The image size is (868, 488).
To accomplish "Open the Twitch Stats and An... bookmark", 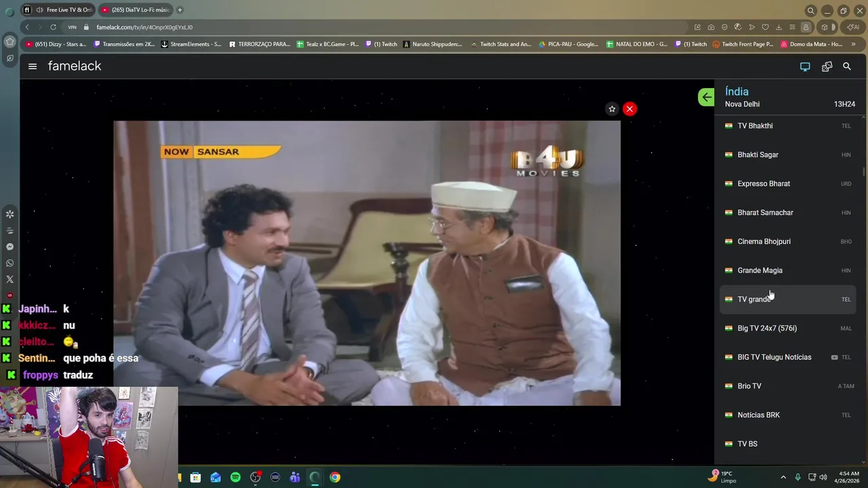I will click(x=501, y=44).
